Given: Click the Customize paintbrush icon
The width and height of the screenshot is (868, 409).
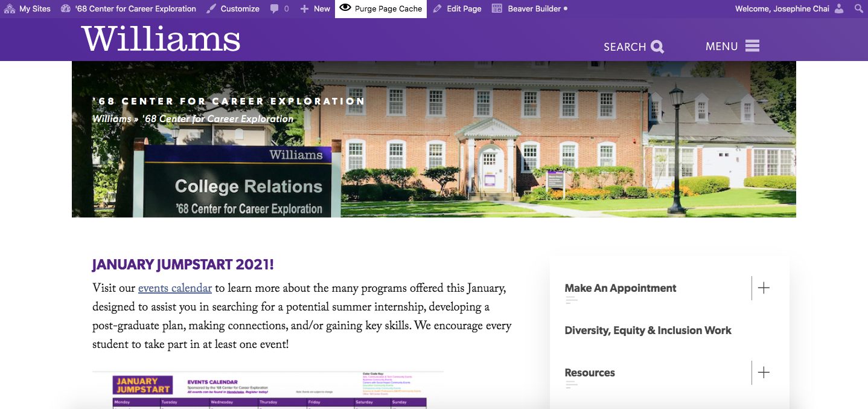Looking at the screenshot, I should (x=211, y=8).
